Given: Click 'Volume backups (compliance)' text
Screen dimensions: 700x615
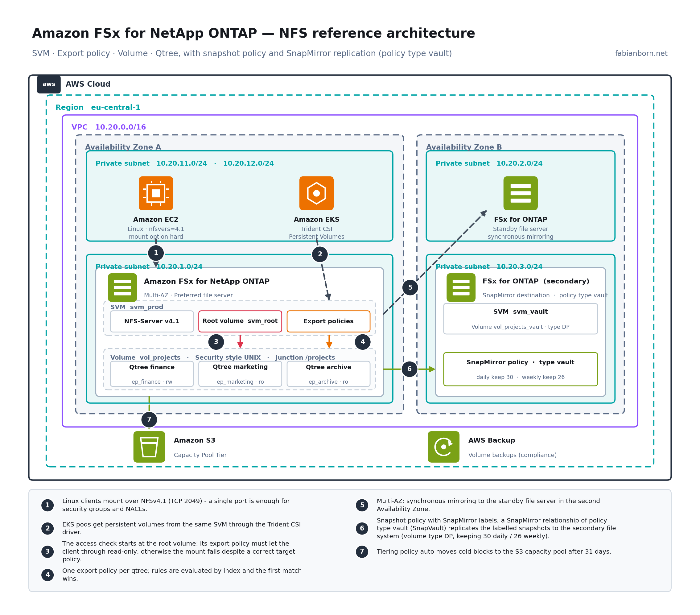Looking at the screenshot, I should (512, 455).
